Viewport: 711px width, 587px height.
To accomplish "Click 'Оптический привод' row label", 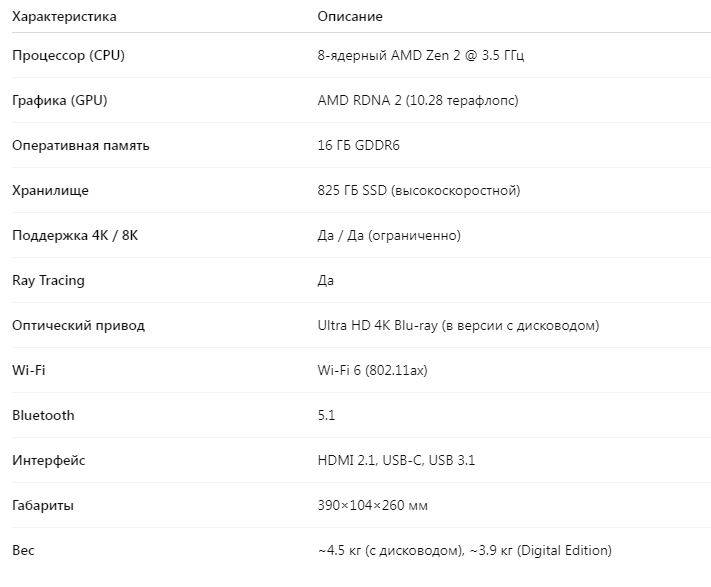I will (x=78, y=325).
